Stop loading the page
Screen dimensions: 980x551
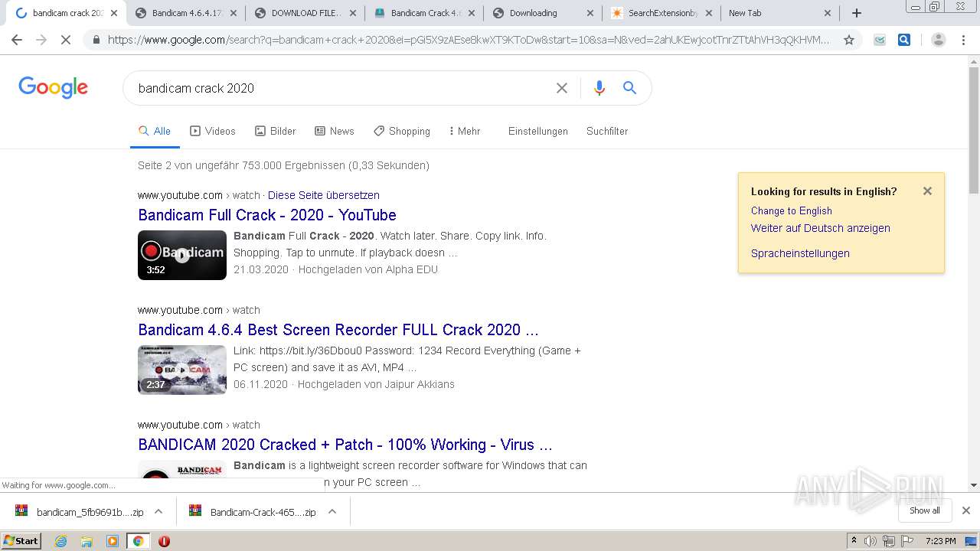coord(66,40)
